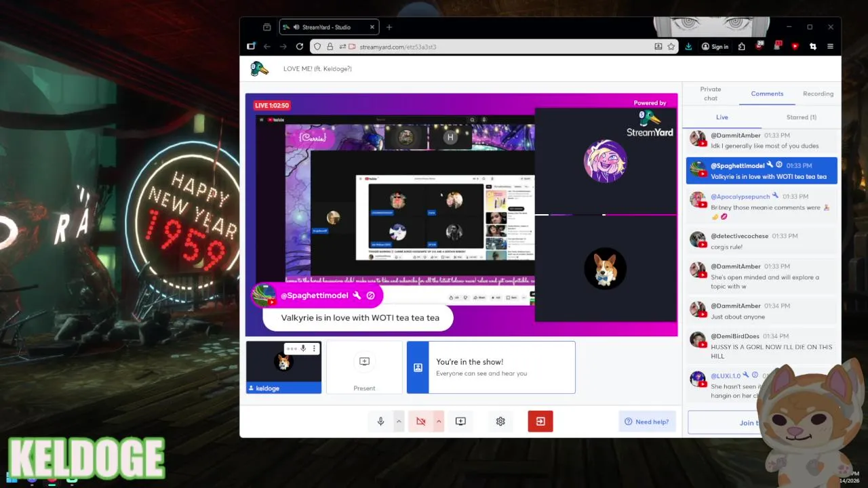Click the share screen button in bottom toolbar

460,422
